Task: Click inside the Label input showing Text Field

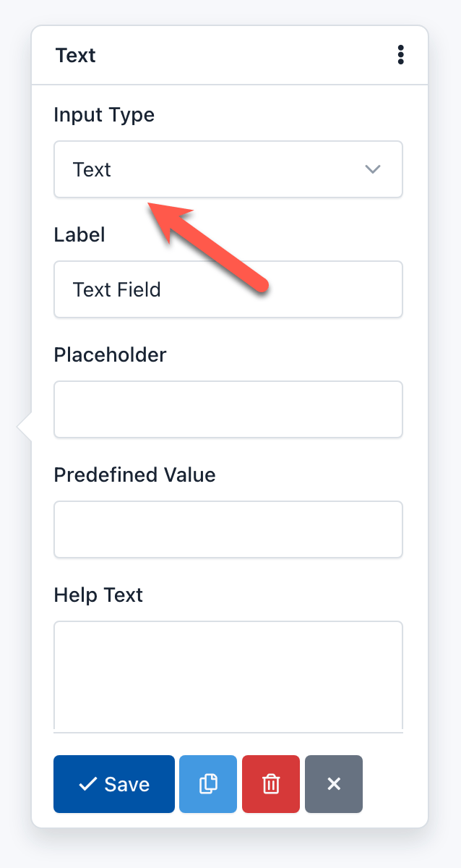Action: click(x=228, y=289)
